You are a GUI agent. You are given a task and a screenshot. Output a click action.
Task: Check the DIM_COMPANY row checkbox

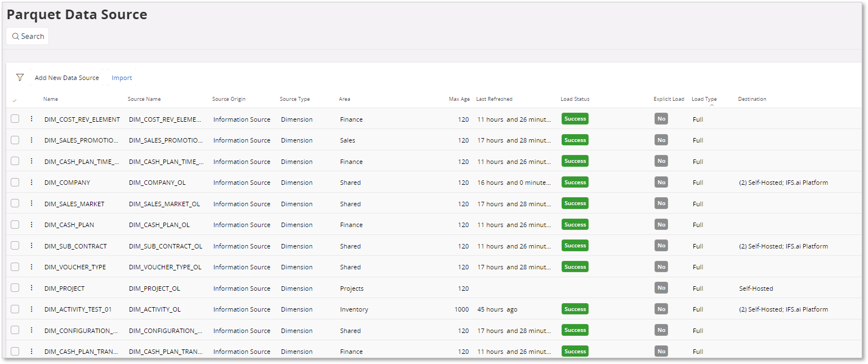pyautogui.click(x=15, y=182)
